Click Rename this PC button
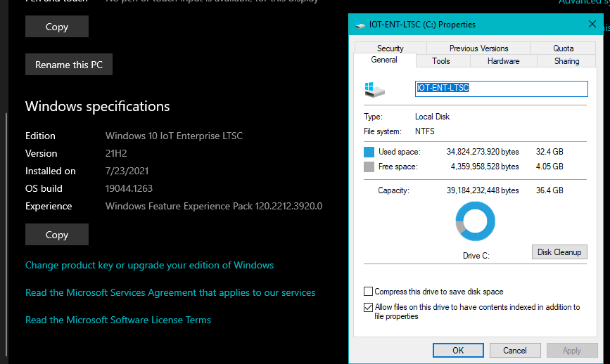 point(69,65)
